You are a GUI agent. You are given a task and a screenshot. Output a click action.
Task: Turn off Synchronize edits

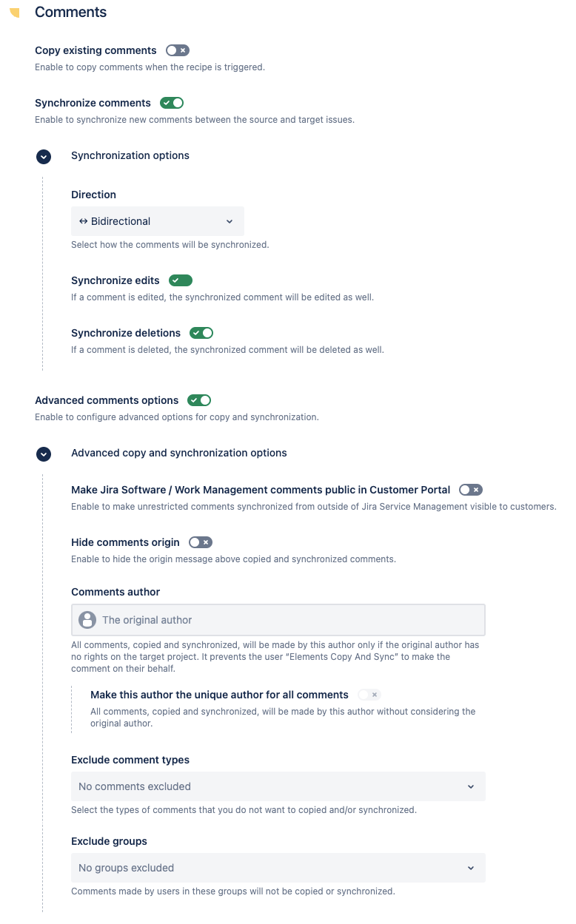coord(180,280)
